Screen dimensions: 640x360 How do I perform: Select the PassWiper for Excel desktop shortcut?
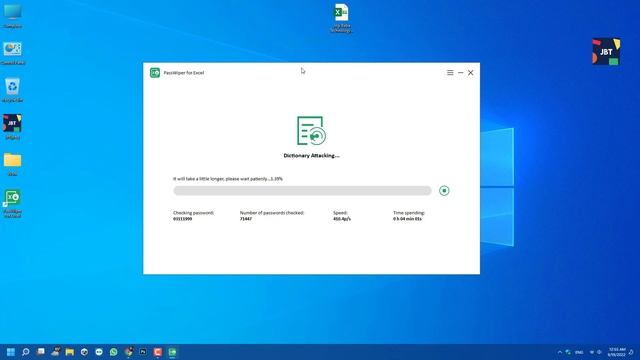tap(13, 203)
